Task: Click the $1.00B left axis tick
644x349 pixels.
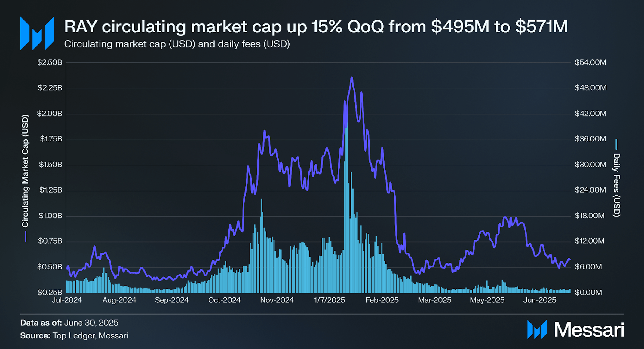Action: 50,216
